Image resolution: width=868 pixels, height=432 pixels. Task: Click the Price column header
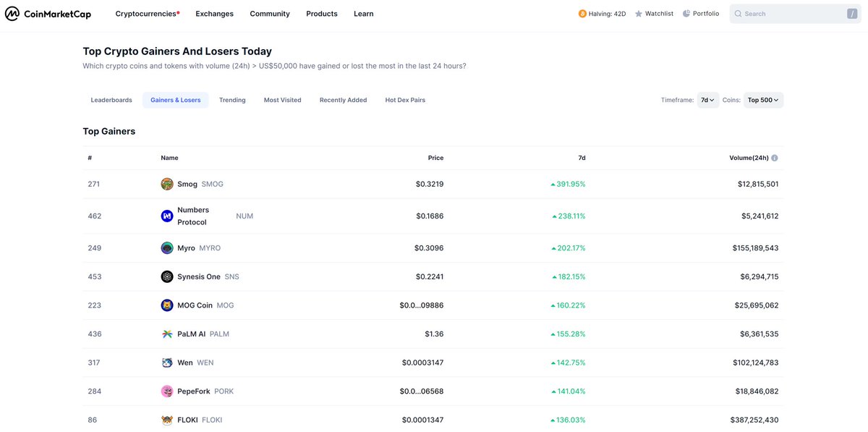click(x=435, y=158)
